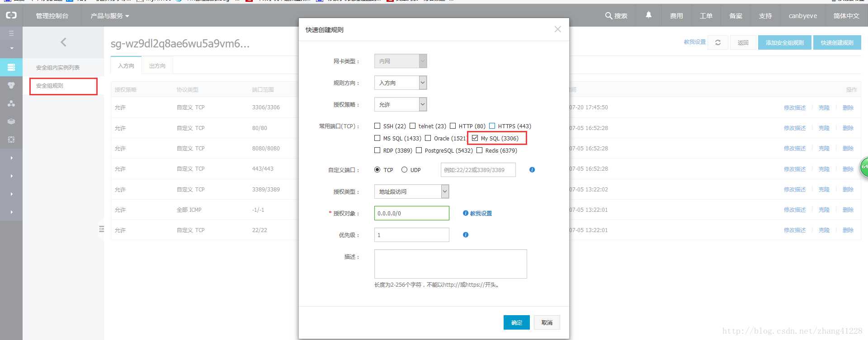Click the 授权对象 input with 0.0.0.0/0
The width and height of the screenshot is (868, 340).
[412, 213]
